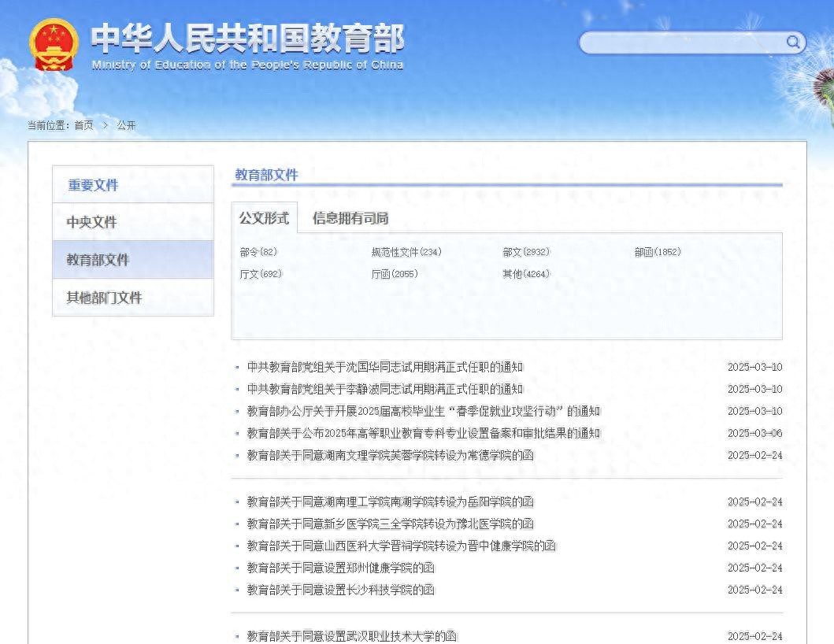The width and height of the screenshot is (834, 644).
Task: Open 公开 breadcrumb link
Action: (126, 125)
